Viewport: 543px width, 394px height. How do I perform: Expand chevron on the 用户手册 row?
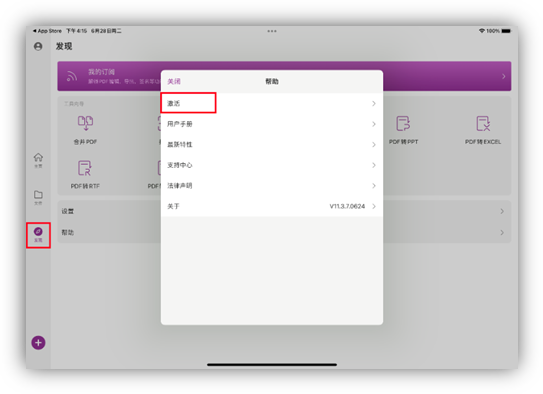tap(374, 124)
